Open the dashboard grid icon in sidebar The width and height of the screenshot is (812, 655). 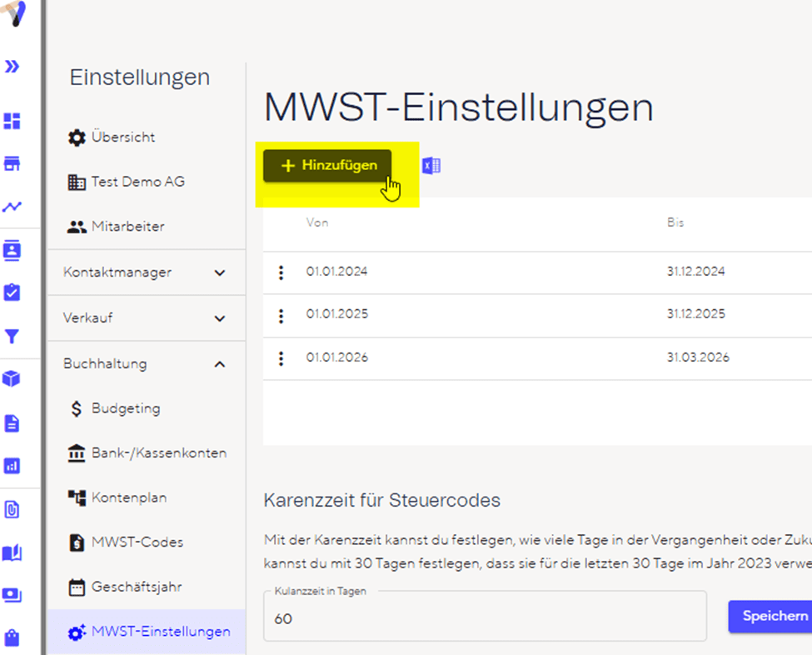(12, 122)
